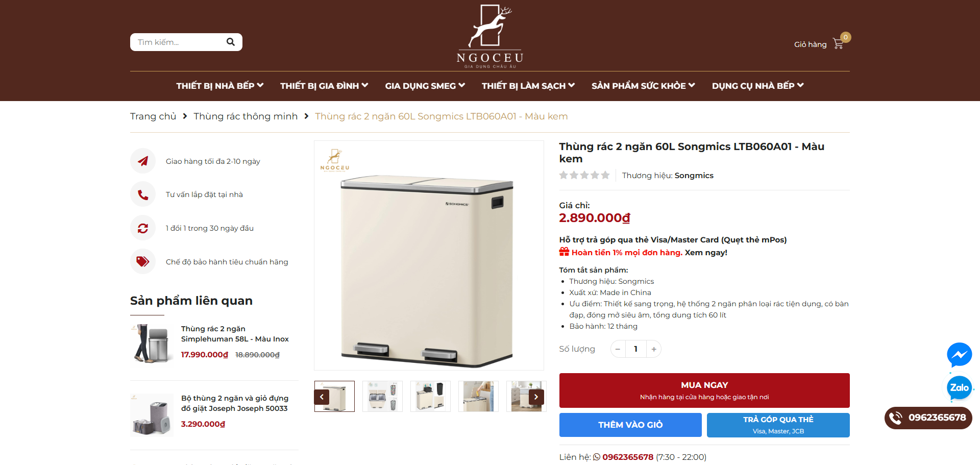Open the Zalo chat icon

[x=959, y=387]
